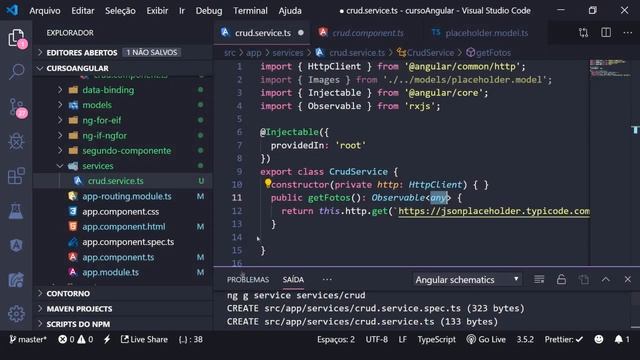Image resolution: width=640 pixels, height=360 pixels.
Task: Click the Prettier status item
Action: [564, 340]
